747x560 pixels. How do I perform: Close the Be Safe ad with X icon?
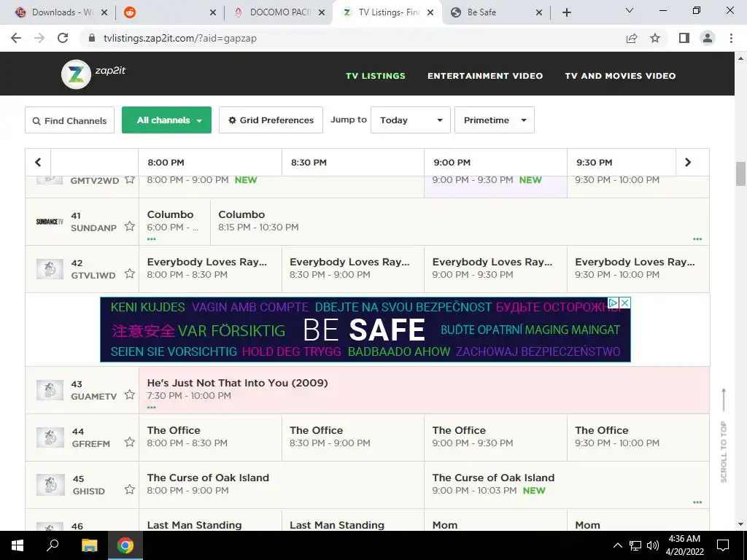pyautogui.click(x=625, y=303)
